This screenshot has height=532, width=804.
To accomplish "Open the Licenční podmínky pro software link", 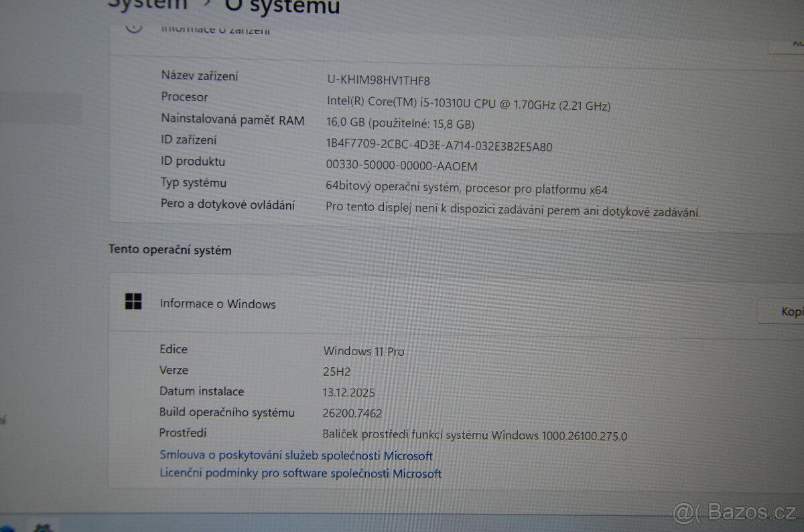I will tap(299, 474).
